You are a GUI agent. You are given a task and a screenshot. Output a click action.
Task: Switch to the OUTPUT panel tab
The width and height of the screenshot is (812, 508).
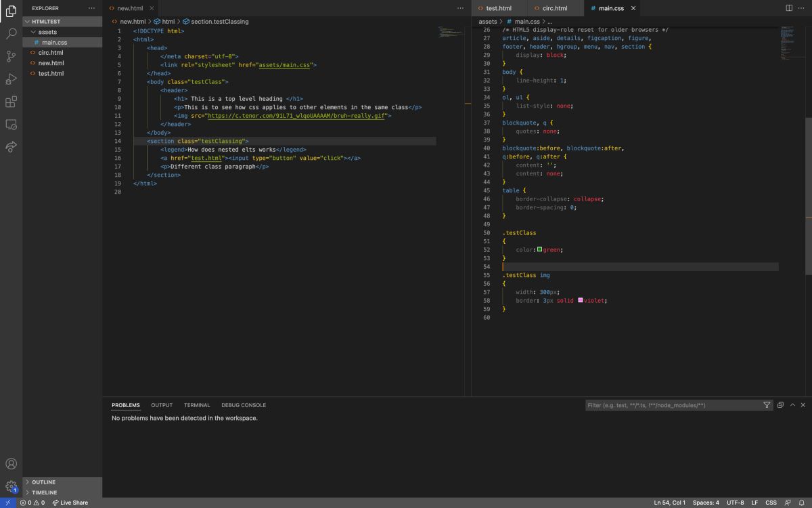162,405
